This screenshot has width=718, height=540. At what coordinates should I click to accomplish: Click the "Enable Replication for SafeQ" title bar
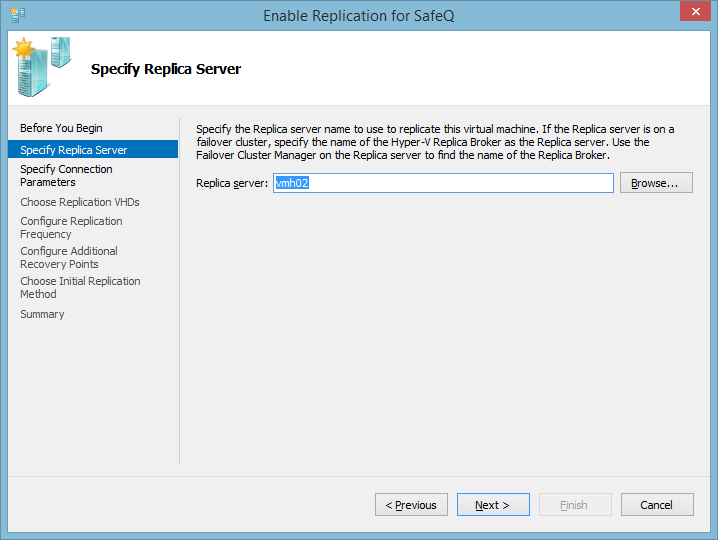click(358, 15)
